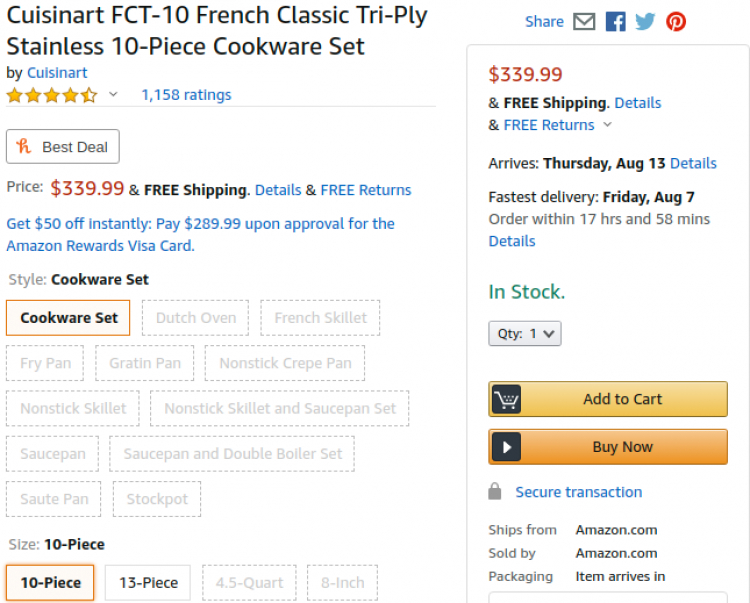The image size is (750, 603).
Task: Select the Dutch Oven style option
Action: (x=196, y=318)
